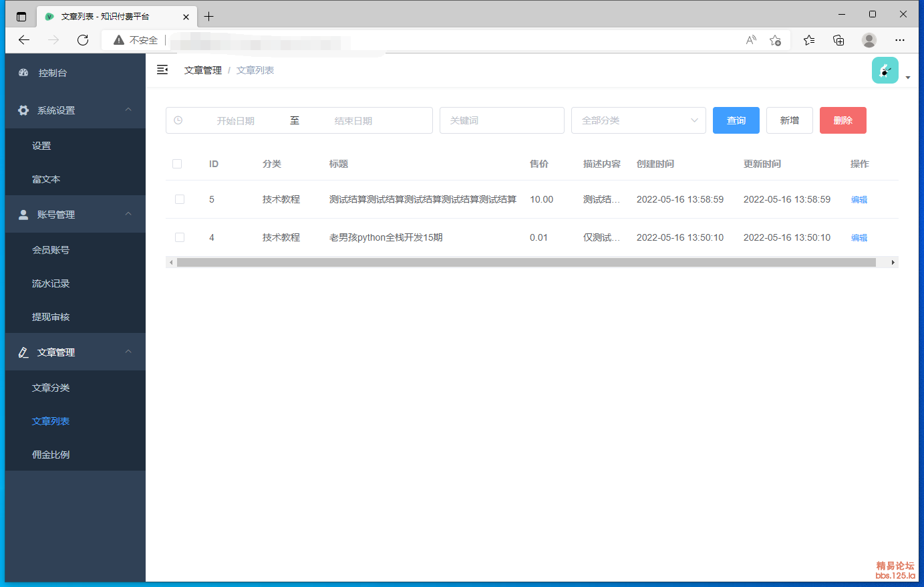Open the 全部分类 category dropdown
This screenshot has height=587, width=924.
pyautogui.click(x=638, y=120)
